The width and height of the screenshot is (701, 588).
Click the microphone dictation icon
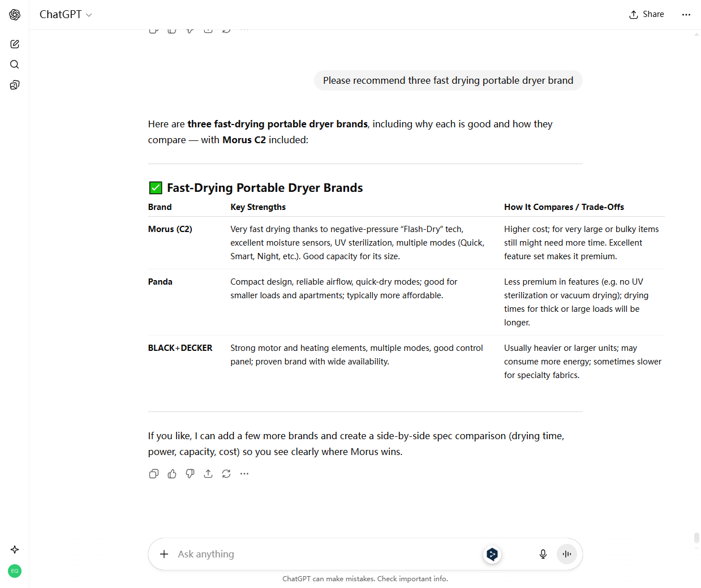point(543,554)
